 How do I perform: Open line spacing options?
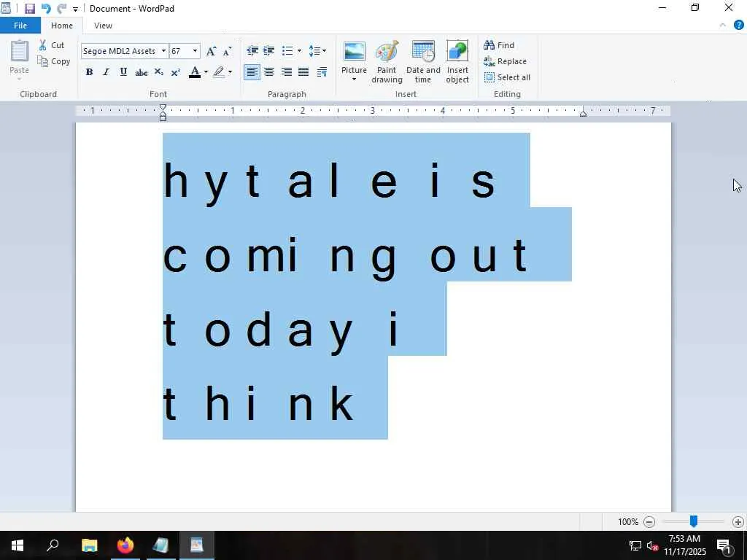[317, 50]
